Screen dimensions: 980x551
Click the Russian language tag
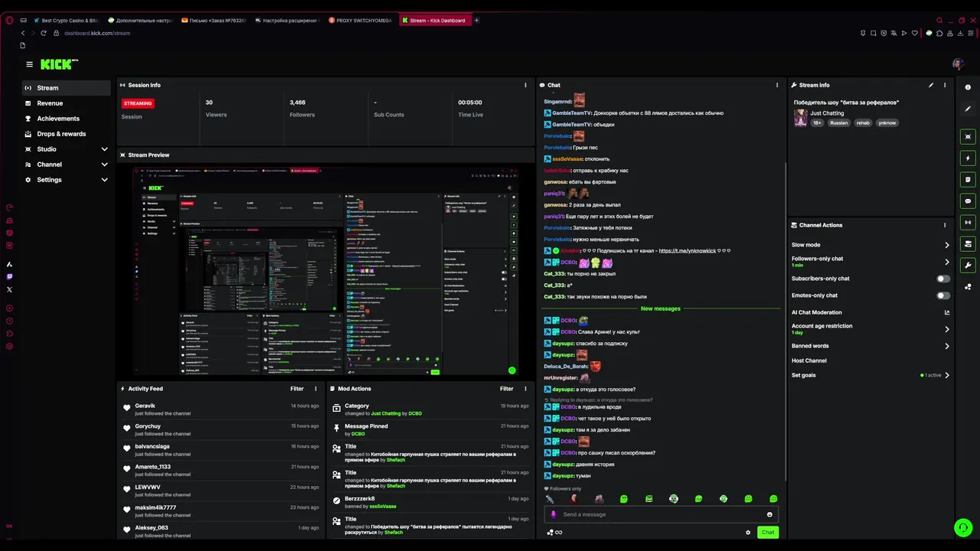(839, 122)
